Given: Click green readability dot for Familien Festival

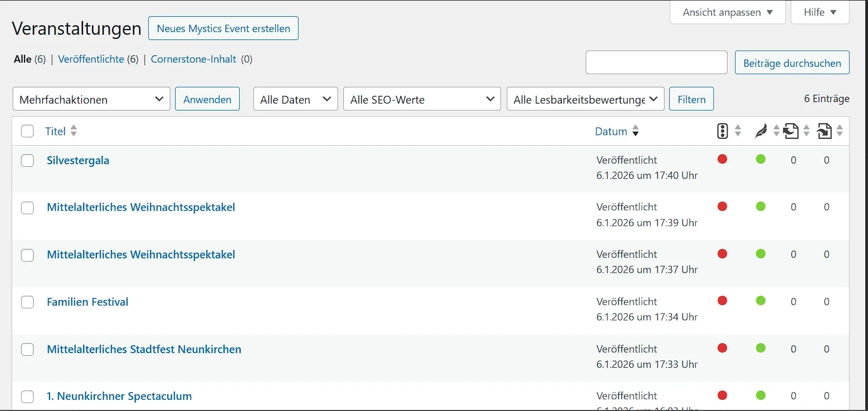Looking at the screenshot, I should (x=761, y=301).
